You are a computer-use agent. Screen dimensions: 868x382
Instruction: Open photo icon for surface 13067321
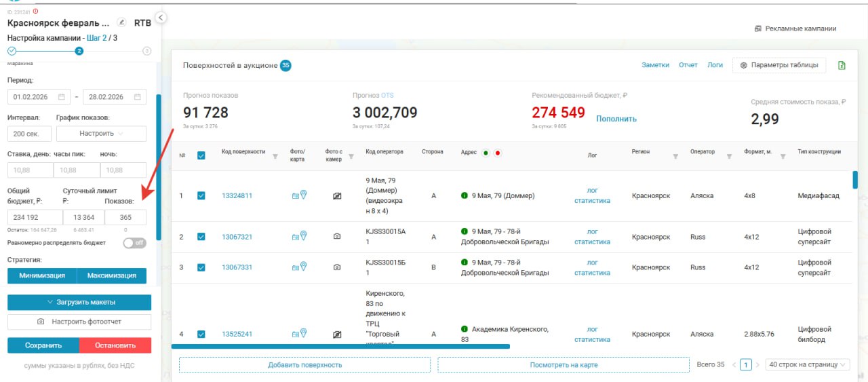tap(295, 237)
